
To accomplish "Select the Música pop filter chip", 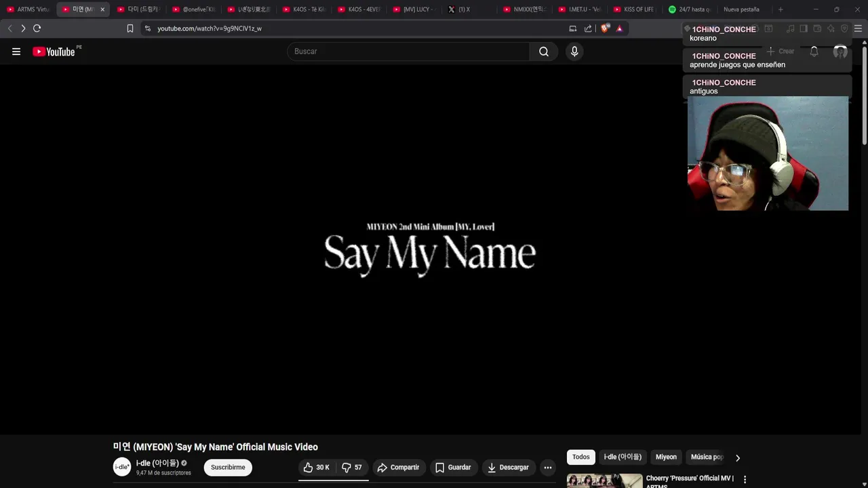I will (707, 457).
